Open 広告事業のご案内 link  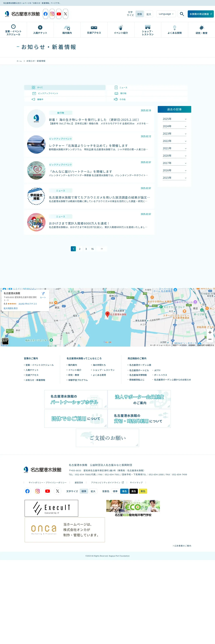182,546
